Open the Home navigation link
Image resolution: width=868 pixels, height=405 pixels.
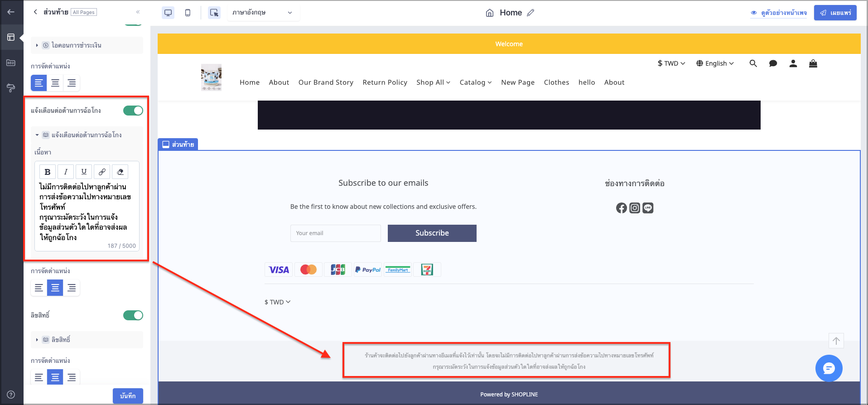click(x=250, y=82)
